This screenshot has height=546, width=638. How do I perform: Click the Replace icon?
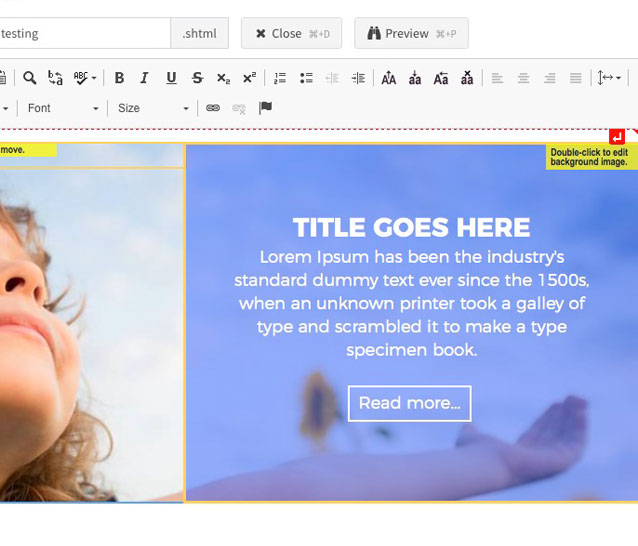[55, 78]
